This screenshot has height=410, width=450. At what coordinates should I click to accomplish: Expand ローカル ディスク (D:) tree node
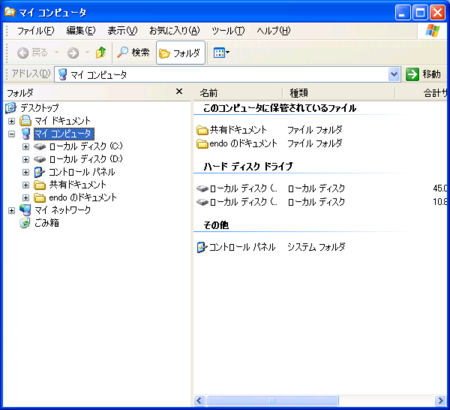[26, 159]
